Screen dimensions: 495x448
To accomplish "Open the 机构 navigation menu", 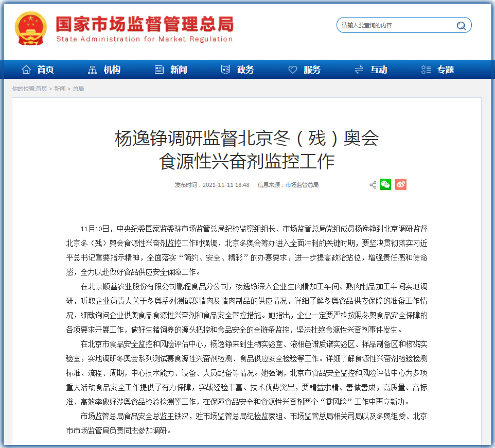I will coord(112,70).
